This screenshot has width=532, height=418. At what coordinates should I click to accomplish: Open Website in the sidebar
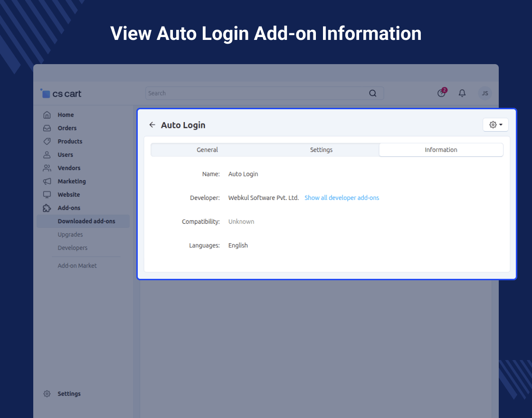point(68,194)
